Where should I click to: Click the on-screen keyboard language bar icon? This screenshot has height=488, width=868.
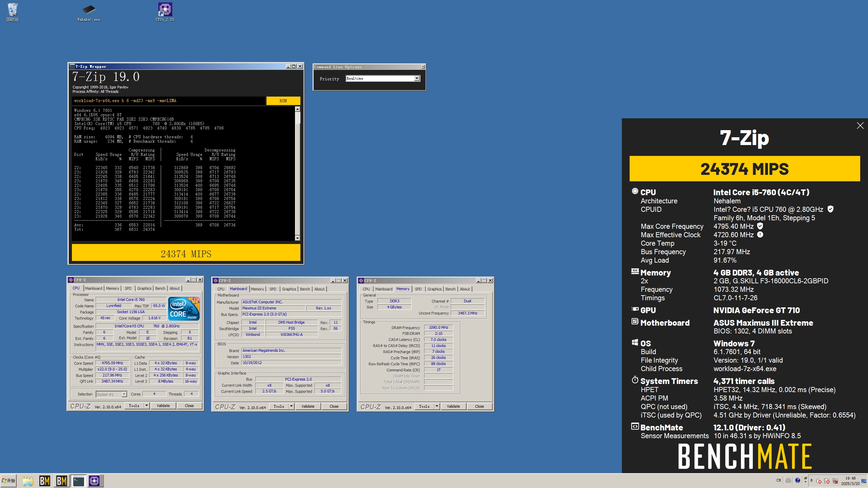pyautogui.click(x=788, y=480)
